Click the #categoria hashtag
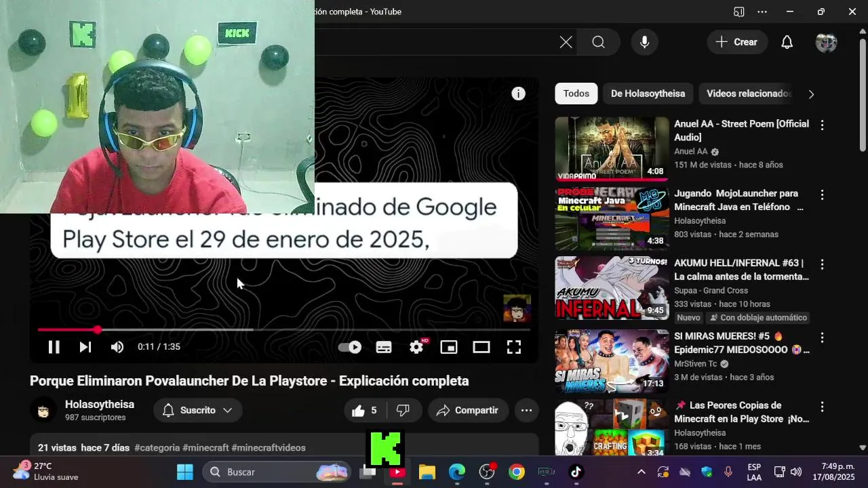The width and height of the screenshot is (868, 488). point(157,448)
